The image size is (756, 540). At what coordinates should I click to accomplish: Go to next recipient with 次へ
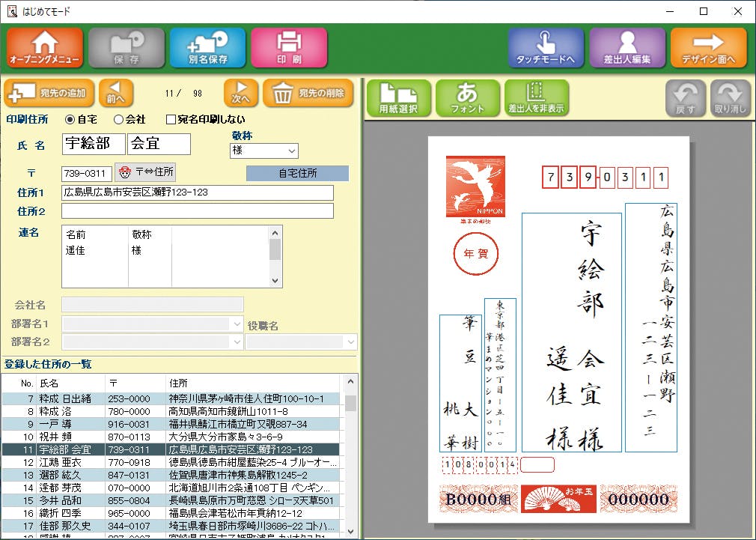tap(240, 94)
